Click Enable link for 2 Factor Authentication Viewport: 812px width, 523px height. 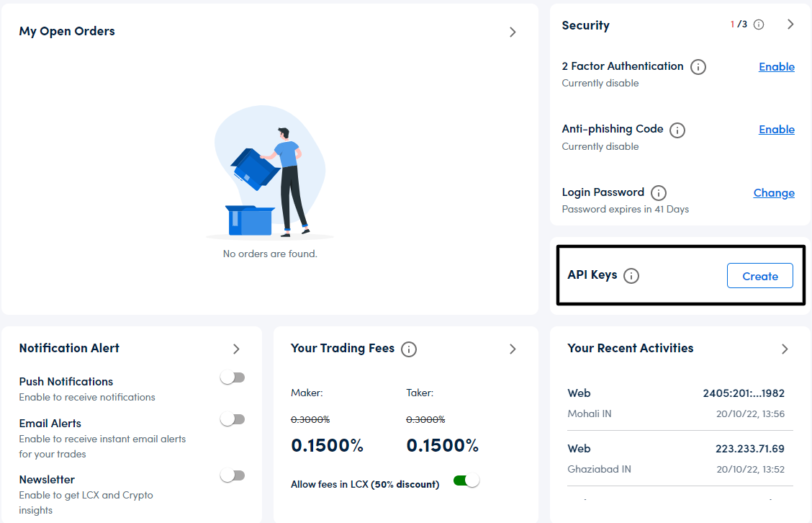tap(776, 67)
